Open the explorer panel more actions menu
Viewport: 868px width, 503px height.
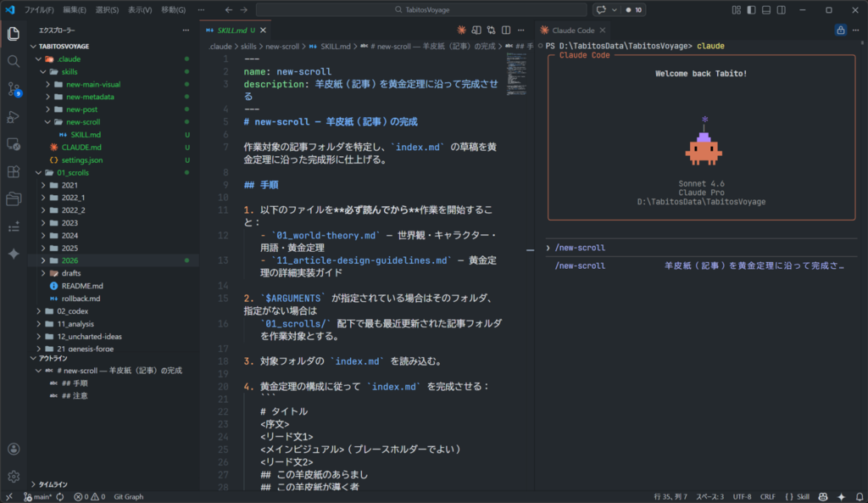(186, 31)
